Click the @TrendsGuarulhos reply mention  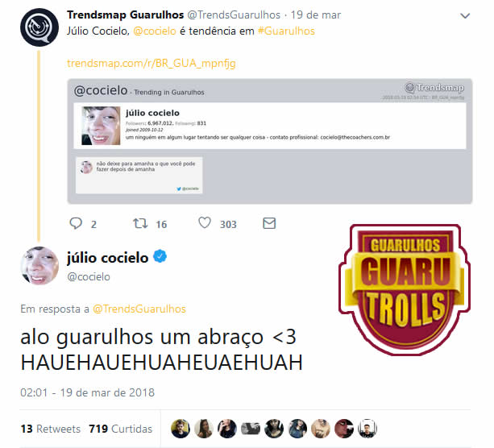[139, 309]
